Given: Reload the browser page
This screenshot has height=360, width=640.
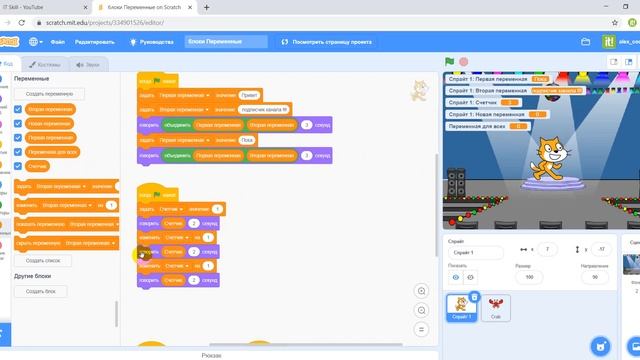Looking at the screenshot, I should click(22, 23).
